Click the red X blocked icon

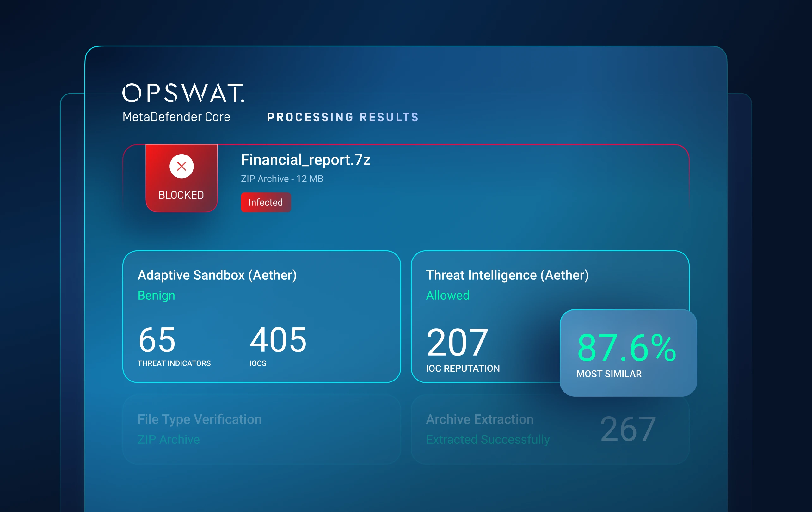tap(181, 166)
